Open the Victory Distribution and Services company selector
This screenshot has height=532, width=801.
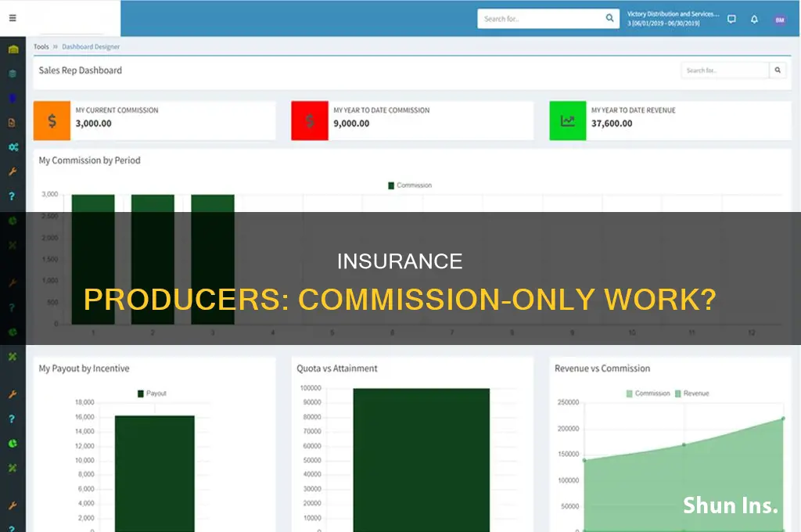point(673,14)
